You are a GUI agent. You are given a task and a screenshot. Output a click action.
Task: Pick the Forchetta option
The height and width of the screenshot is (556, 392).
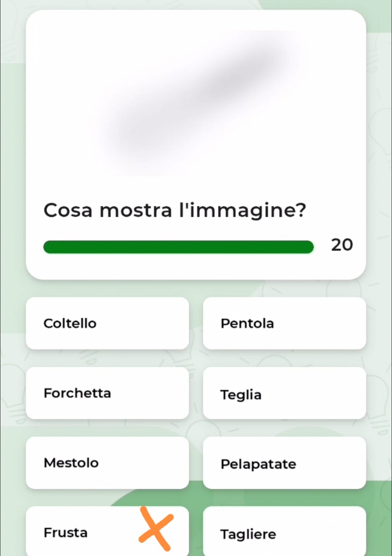click(107, 393)
